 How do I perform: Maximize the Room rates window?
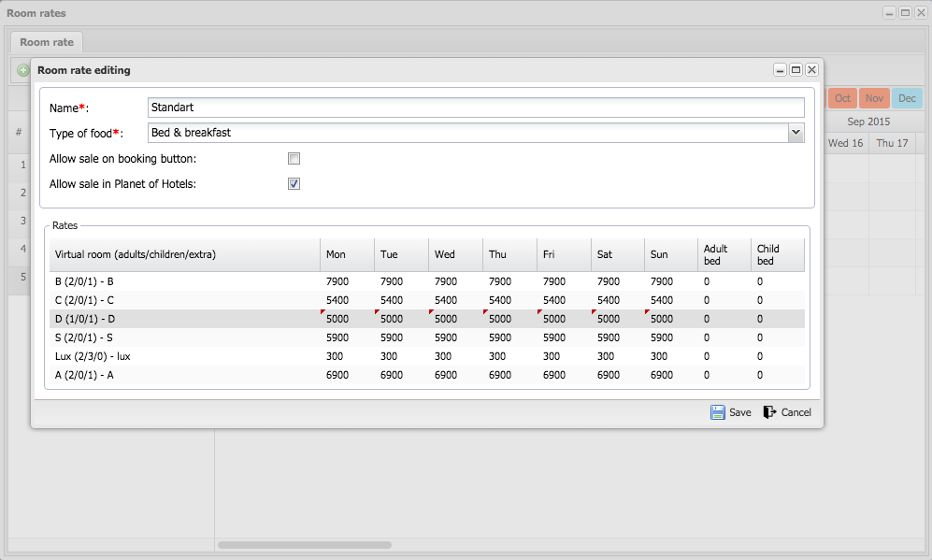click(905, 13)
